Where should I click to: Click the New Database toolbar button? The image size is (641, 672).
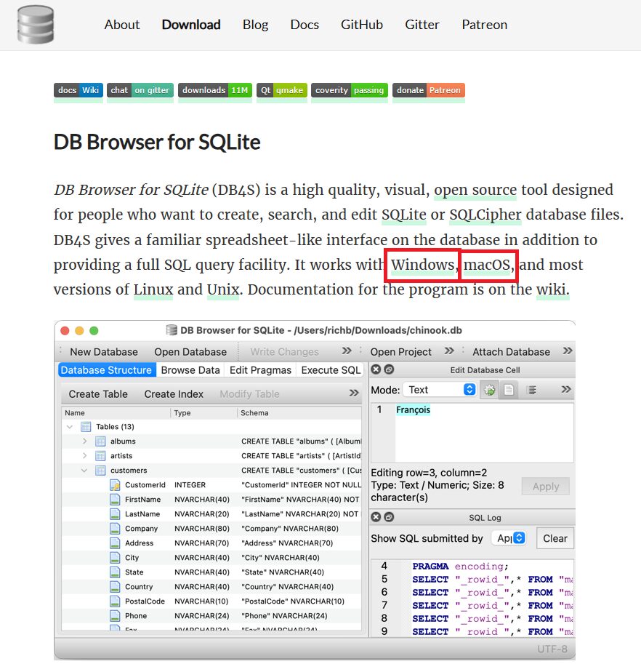[x=104, y=352]
